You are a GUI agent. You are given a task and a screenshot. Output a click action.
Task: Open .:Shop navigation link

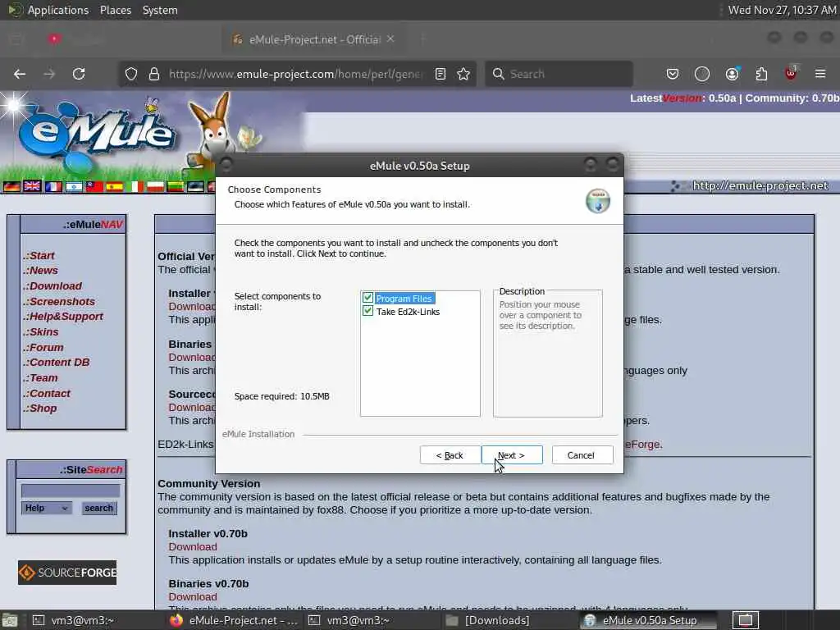coord(40,409)
